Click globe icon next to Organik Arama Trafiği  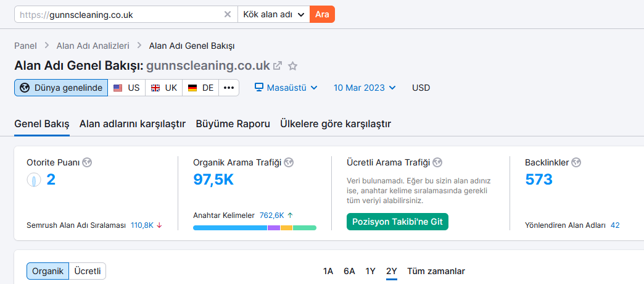[x=289, y=162]
